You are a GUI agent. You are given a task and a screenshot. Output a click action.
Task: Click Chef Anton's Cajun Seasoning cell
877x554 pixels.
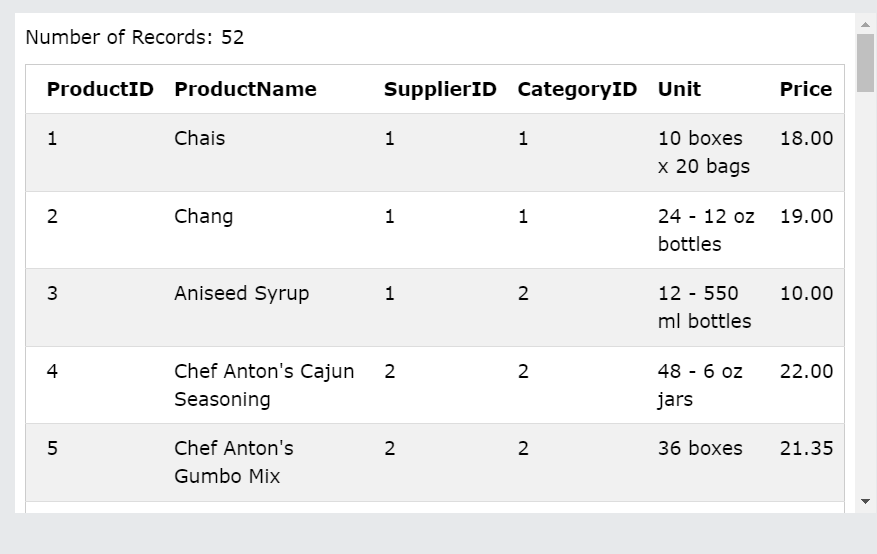264,385
